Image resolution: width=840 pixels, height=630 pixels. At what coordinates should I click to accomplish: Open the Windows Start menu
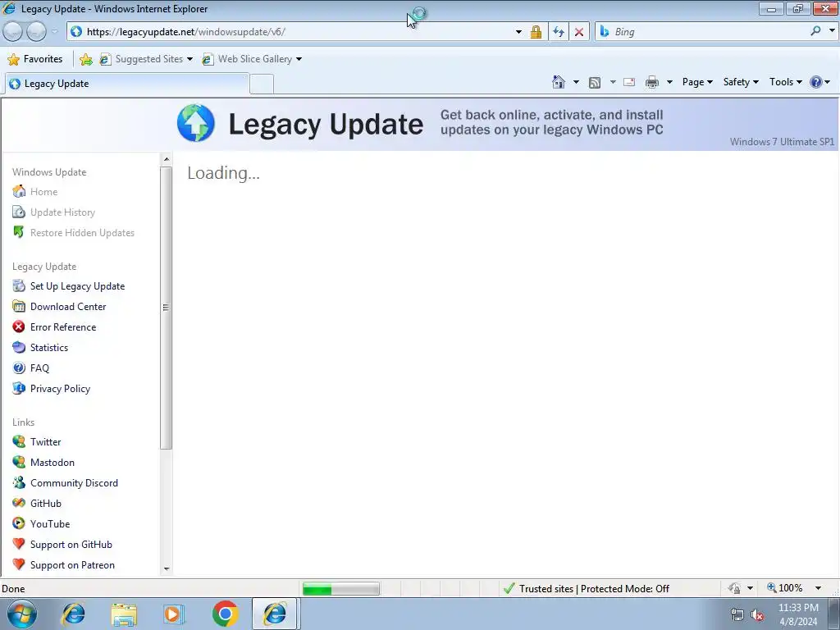[x=22, y=614]
